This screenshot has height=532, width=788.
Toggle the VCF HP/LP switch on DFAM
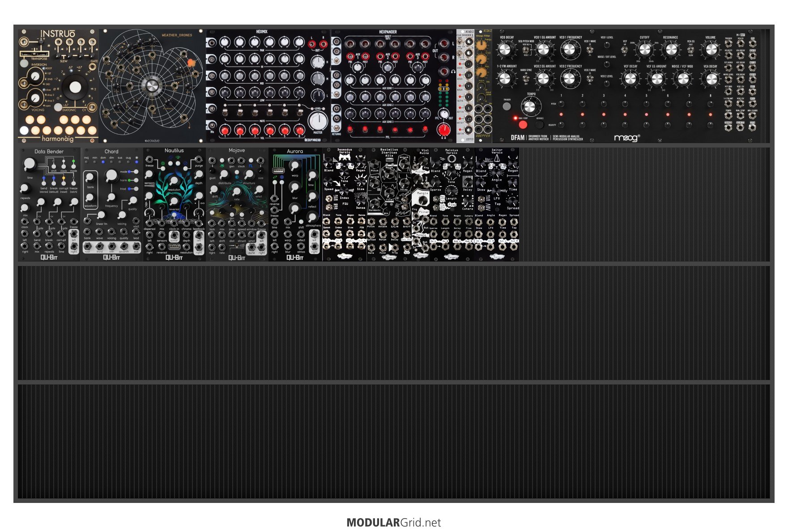click(x=625, y=49)
